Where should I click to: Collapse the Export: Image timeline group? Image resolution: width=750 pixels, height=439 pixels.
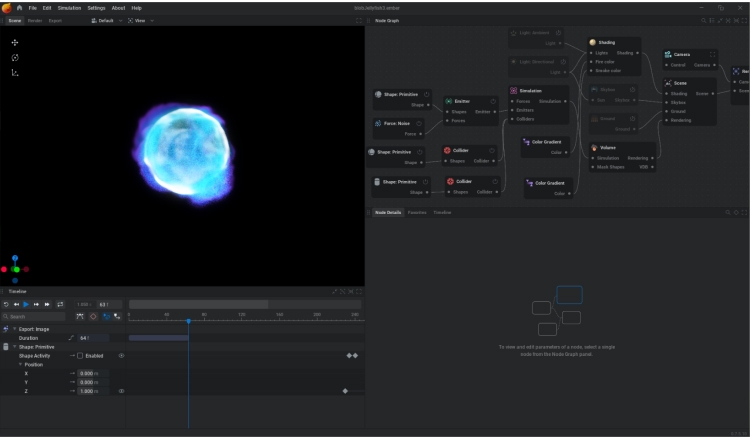14,329
